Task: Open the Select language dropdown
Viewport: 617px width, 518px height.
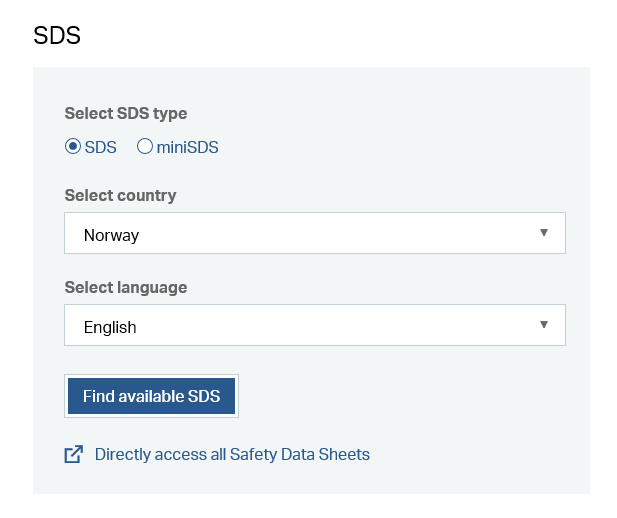Action: (315, 325)
